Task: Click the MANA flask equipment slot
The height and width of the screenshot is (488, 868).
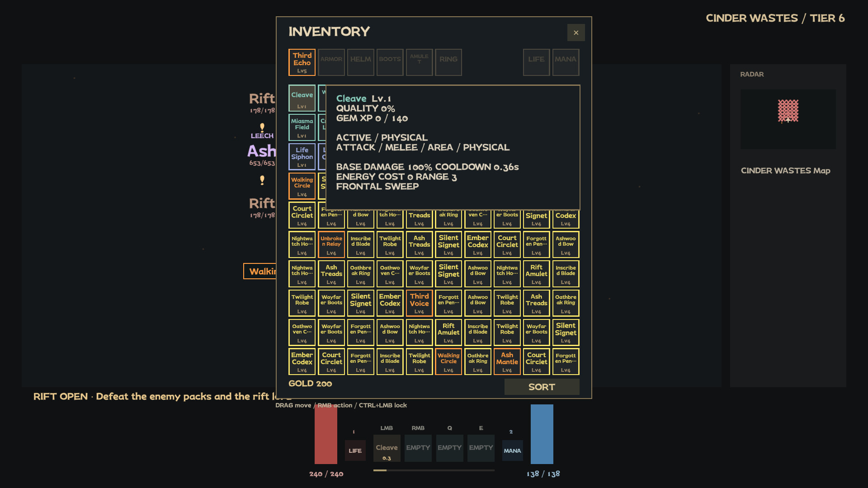Action: (x=566, y=62)
